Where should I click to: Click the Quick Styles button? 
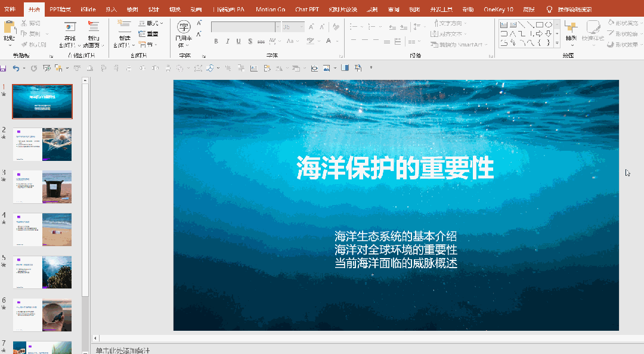click(x=593, y=32)
